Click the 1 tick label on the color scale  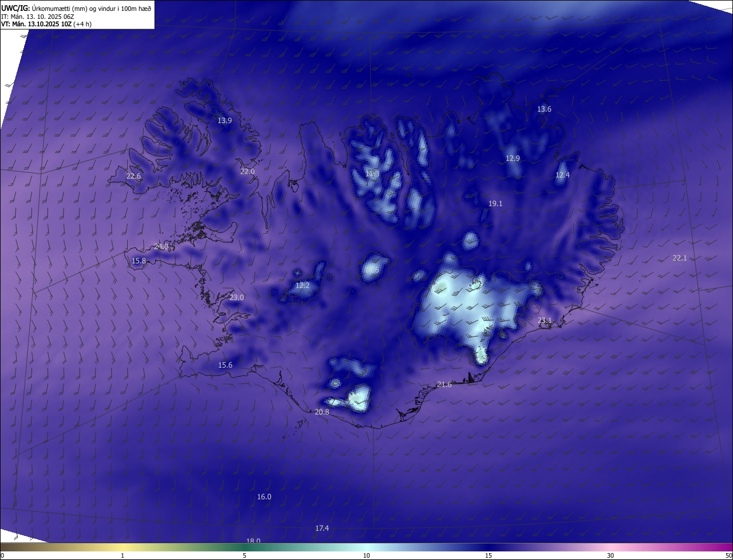coord(123,556)
